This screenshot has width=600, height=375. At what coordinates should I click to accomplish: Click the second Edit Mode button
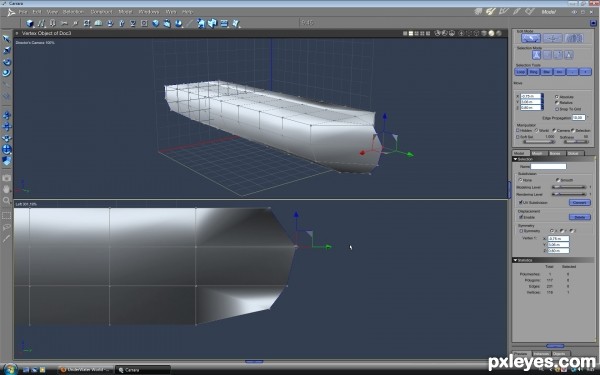pos(553,38)
